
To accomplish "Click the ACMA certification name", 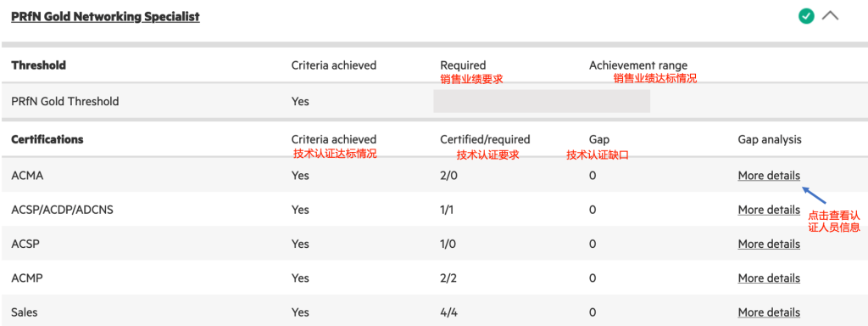I will pos(27,176).
